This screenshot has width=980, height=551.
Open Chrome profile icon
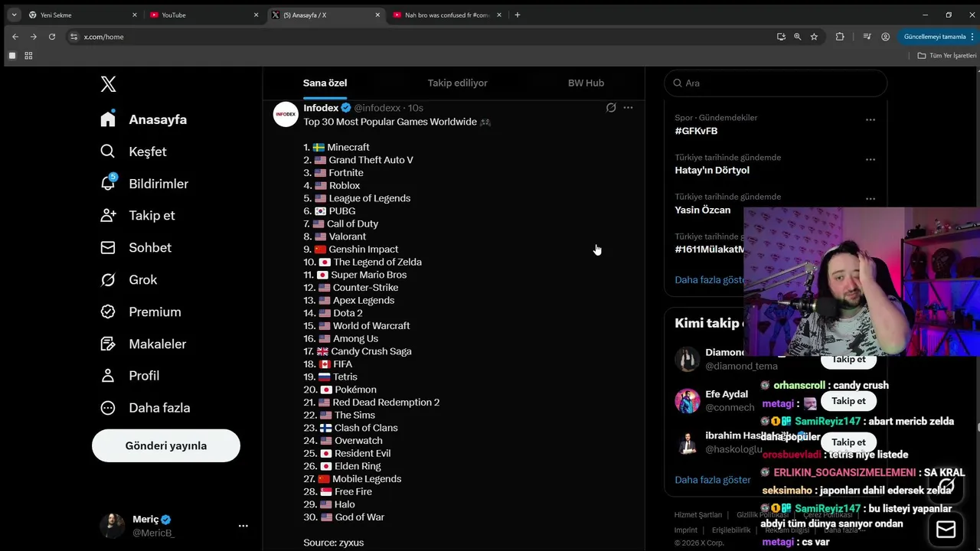[x=886, y=37]
